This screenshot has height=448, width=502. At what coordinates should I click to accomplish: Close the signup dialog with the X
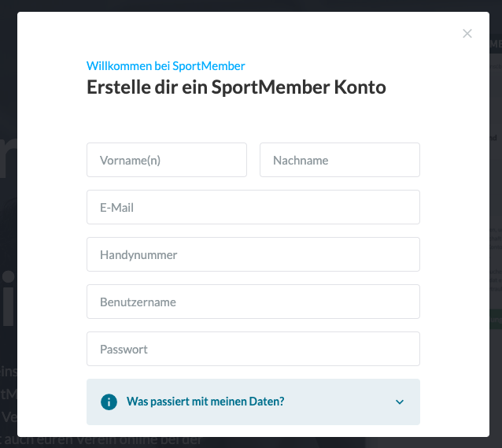point(467,34)
